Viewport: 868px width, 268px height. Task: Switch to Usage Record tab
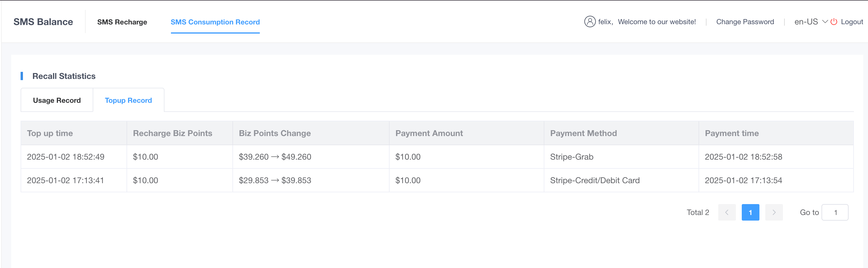[57, 100]
